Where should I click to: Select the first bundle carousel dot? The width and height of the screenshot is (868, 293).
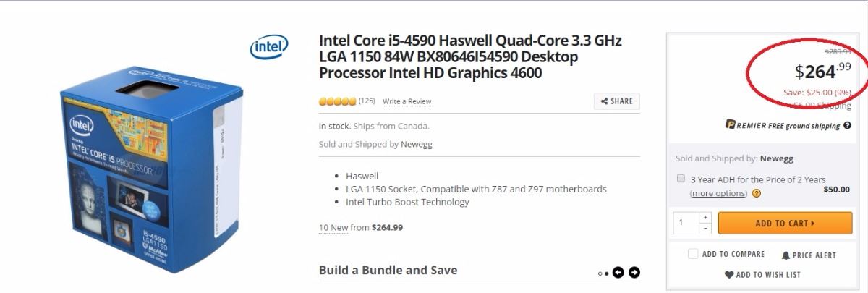coord(600,273)
